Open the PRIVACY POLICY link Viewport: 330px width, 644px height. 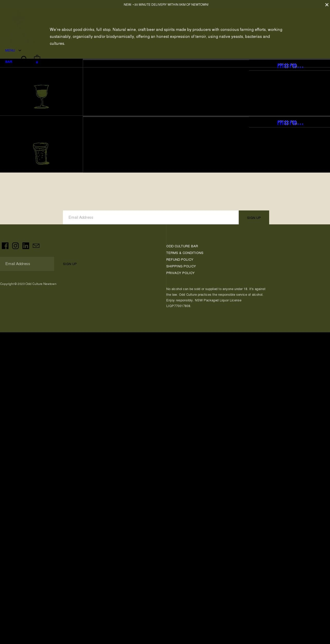click(x=180, y=273)
